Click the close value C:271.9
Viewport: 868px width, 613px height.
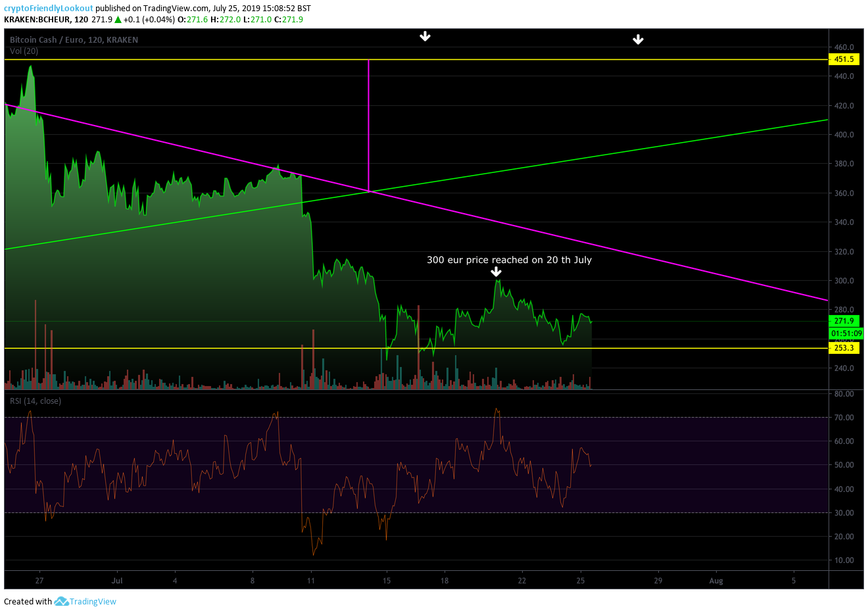coord(289,20)
